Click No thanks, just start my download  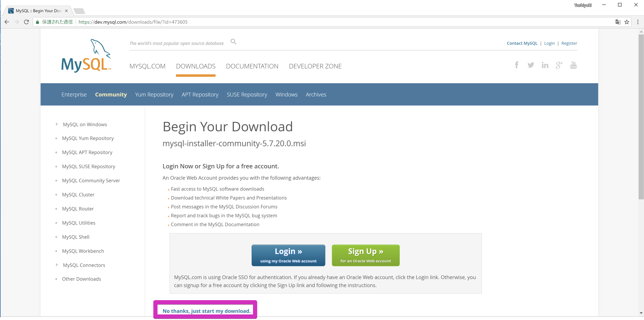point(207,311)
